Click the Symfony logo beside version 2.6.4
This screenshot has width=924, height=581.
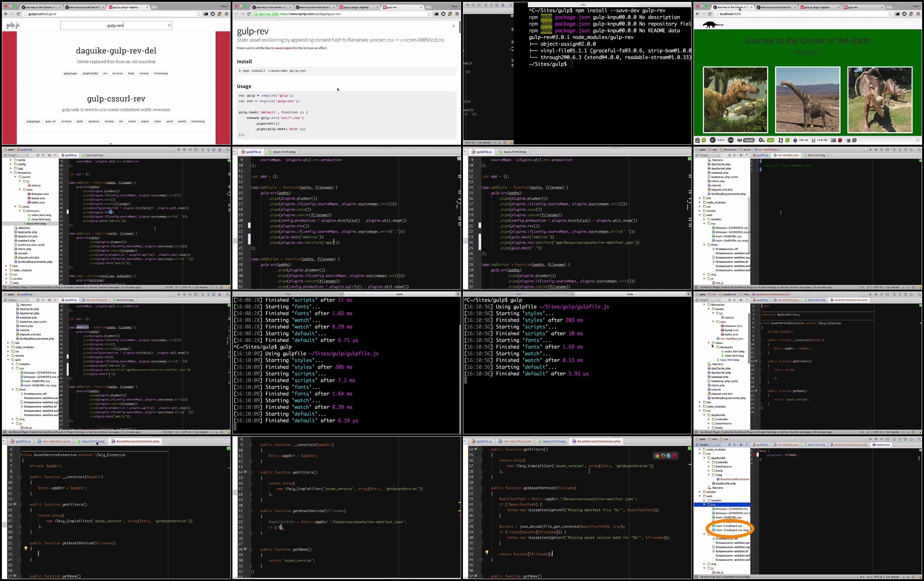[x=713, y=141]
